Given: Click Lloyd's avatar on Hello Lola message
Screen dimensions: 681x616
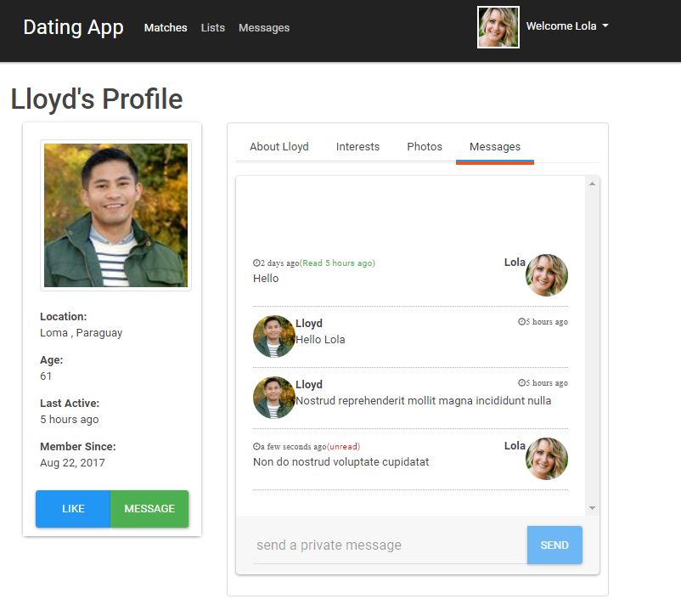Looking at the screenshot, I should click(x=274, y=336).
